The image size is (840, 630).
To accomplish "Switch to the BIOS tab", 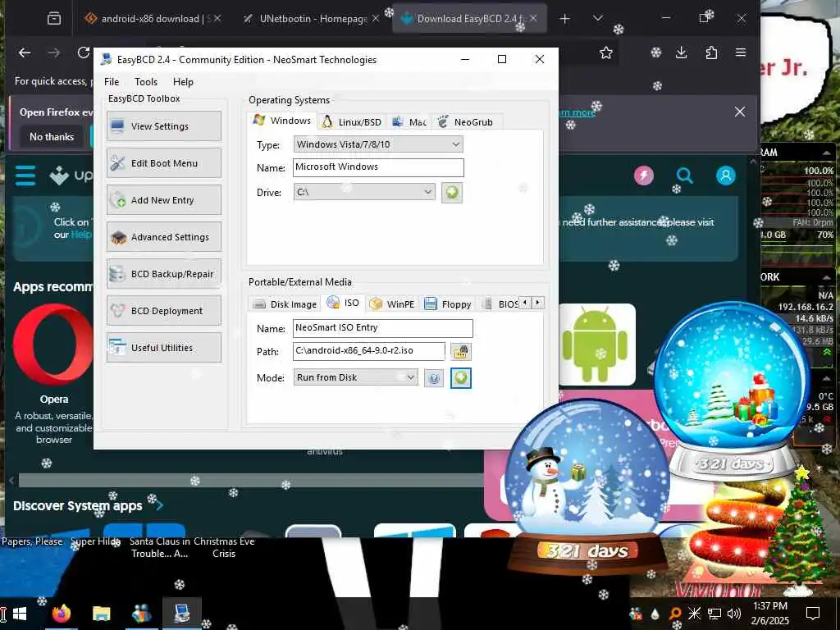I will coord(500,304).
